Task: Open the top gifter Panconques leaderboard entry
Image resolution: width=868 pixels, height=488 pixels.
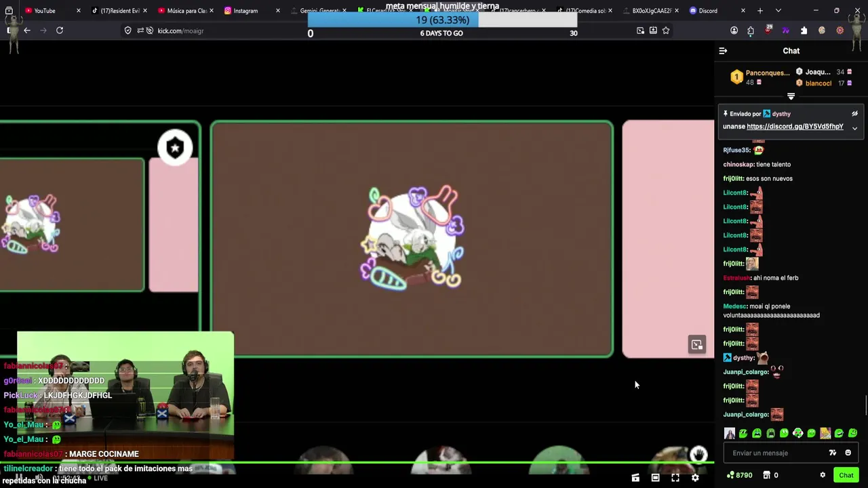Action: pyautogui.click(x=760, y=77)
